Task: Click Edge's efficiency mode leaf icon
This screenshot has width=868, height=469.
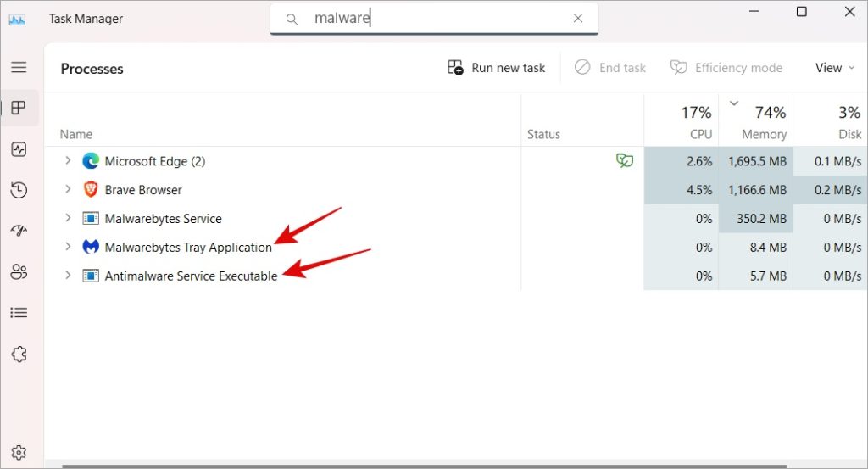Action: tap(625, 160)
